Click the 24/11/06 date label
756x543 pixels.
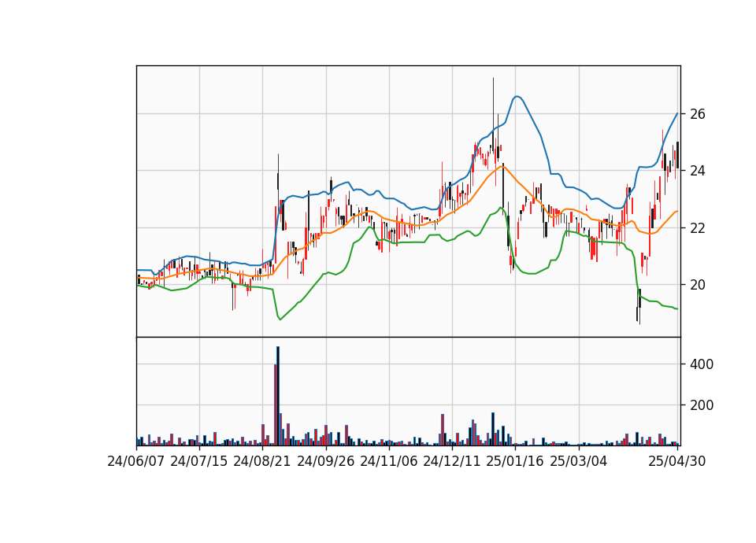388,461
